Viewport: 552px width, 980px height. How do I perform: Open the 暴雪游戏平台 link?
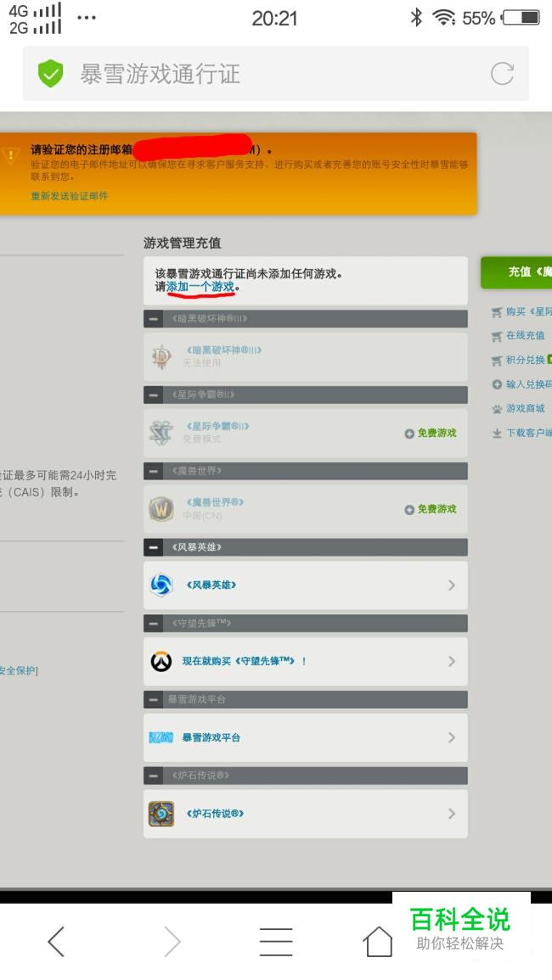(x=211, y=737)
